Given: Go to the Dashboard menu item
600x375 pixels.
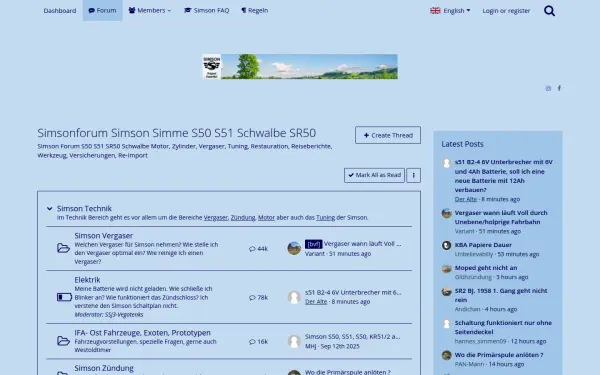Looking at the screenshot, I should [60, 11].
